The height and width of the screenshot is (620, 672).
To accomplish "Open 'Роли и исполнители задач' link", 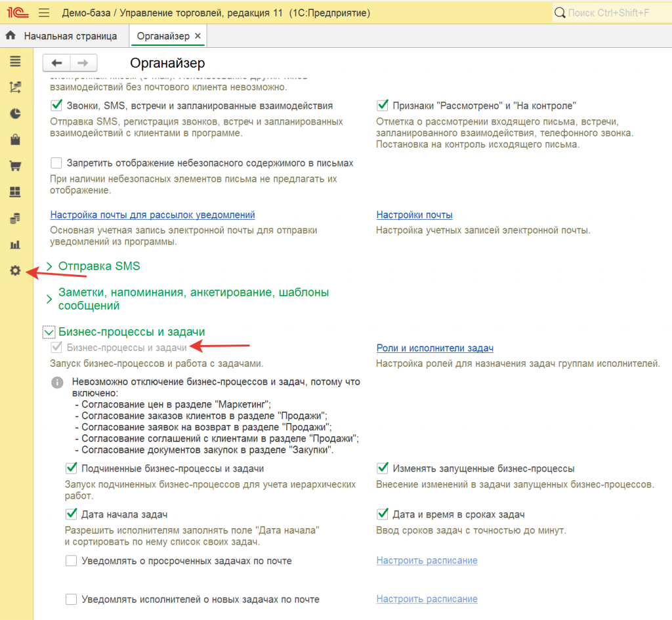I will pos(435,348).
